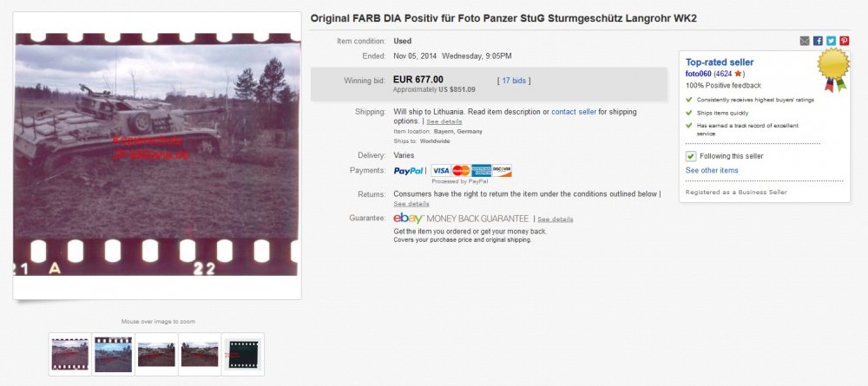The width and height of the screenshot is (868, 386).
Task: Expand shipping See details link
Action: coord(444,121)
